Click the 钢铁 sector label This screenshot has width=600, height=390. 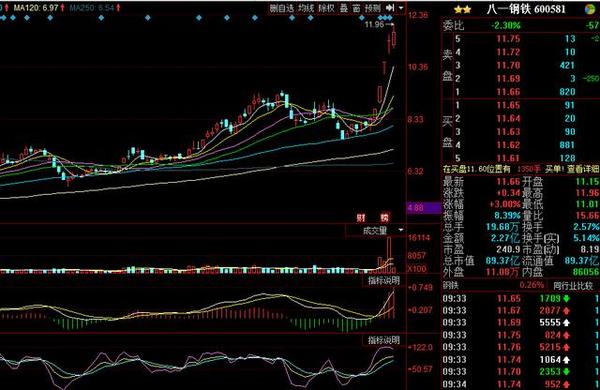click(x=450, y=286)
